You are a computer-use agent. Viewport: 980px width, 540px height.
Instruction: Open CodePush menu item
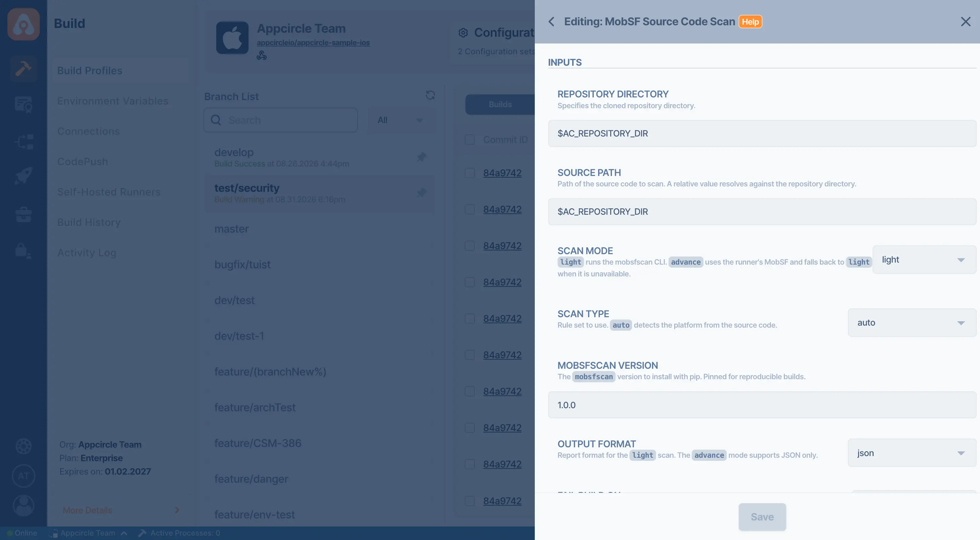point(83,162)
